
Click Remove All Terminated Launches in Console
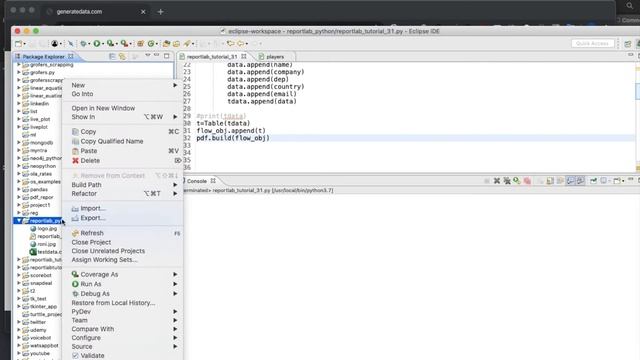(507, 181)
